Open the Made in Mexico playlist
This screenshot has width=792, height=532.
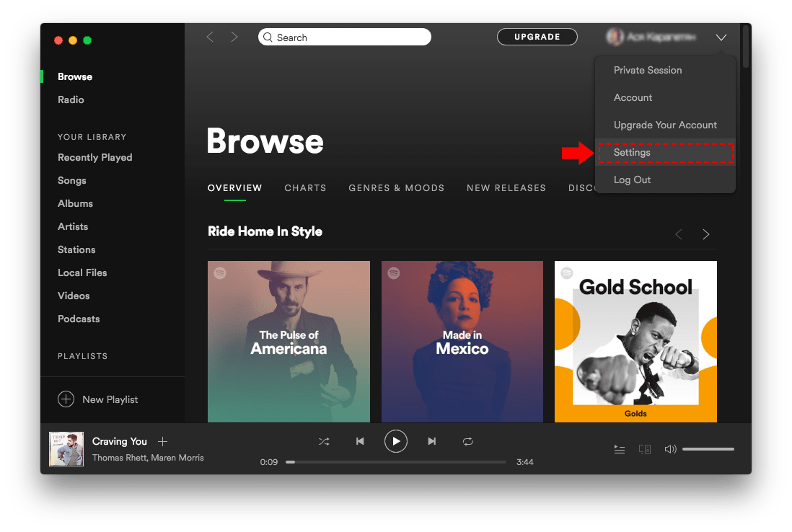click(462, 342)
